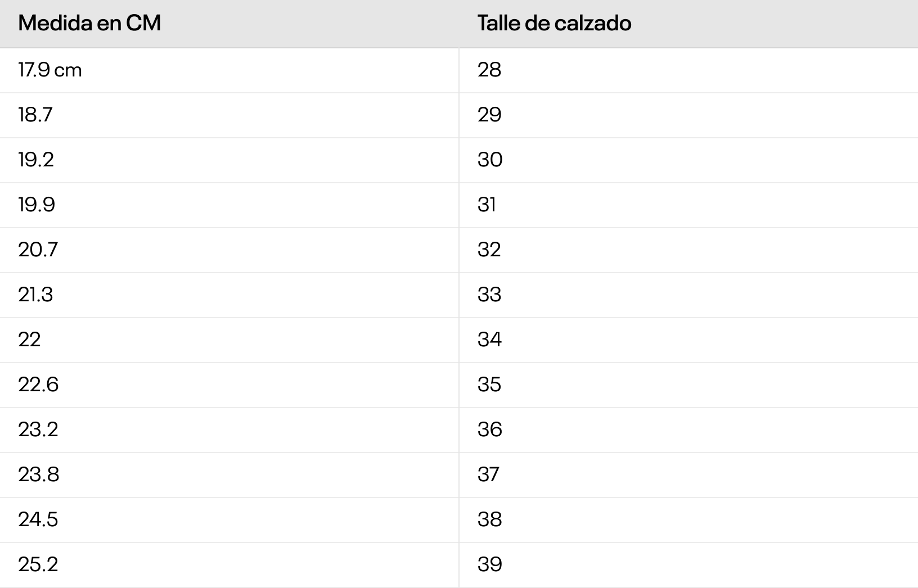The height and width of the screenshot is (588, 918).
Task: Click shoe size 34 cell
Action: click(489, 340)
